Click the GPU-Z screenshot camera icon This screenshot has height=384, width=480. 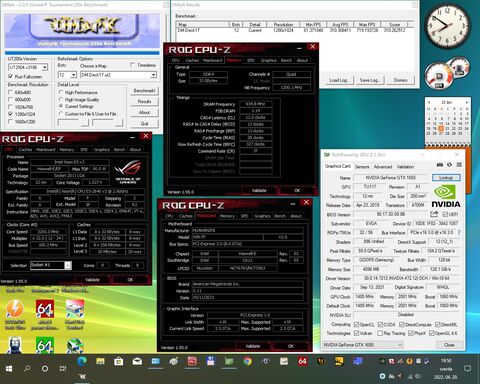coord(440,165)
